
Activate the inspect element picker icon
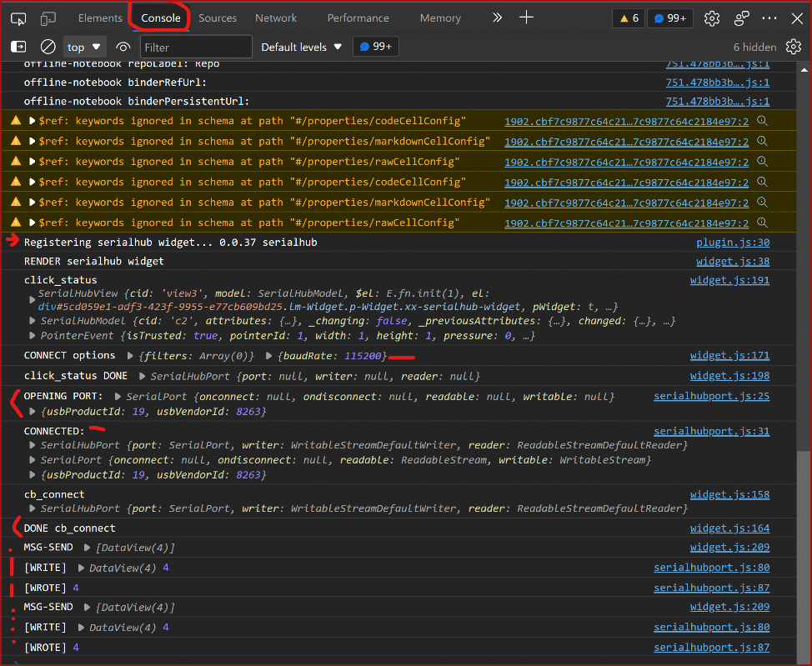coord(18,18)
